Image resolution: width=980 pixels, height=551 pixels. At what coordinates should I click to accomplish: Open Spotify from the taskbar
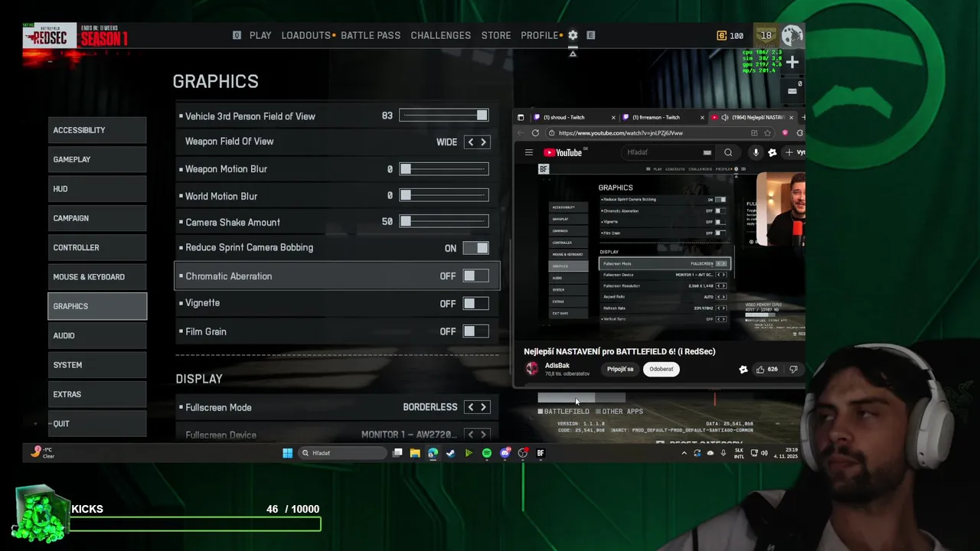pos(487,453)
